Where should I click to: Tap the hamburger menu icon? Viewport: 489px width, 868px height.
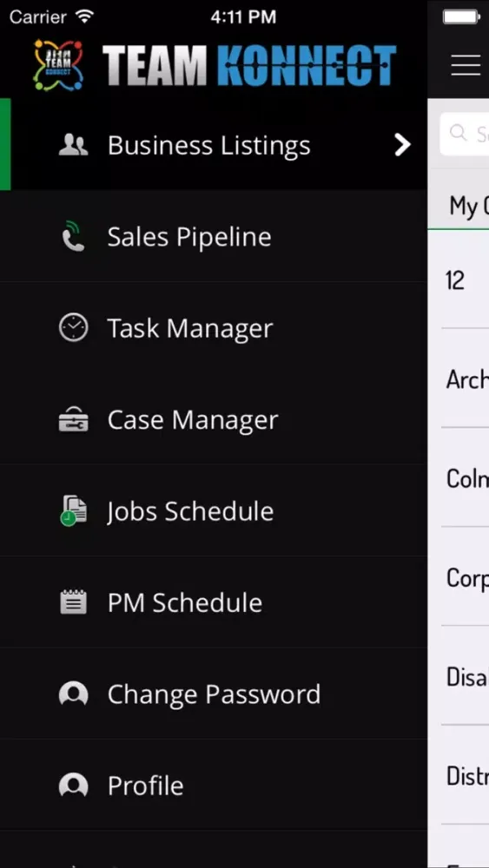(x=466, y=65)
